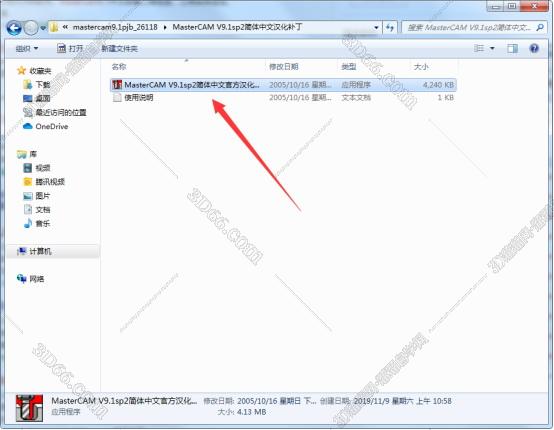Refresh the current folder view
Image resolution: width=554 pixels, height=430 pixels.
coord(390,28)
